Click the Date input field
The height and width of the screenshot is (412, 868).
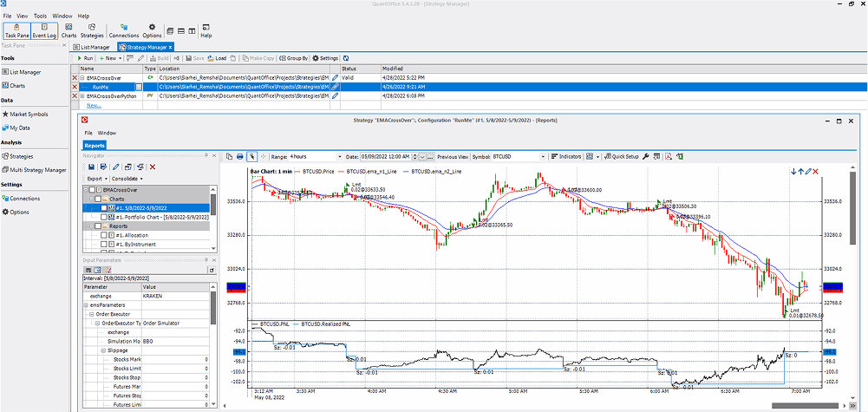click(384, 157)
